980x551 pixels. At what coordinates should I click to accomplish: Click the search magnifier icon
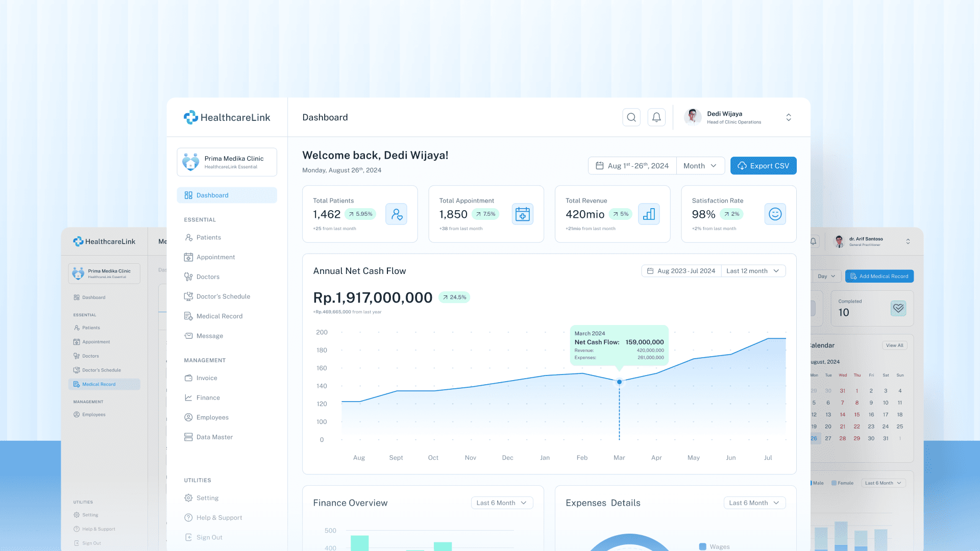coord(631,117)
